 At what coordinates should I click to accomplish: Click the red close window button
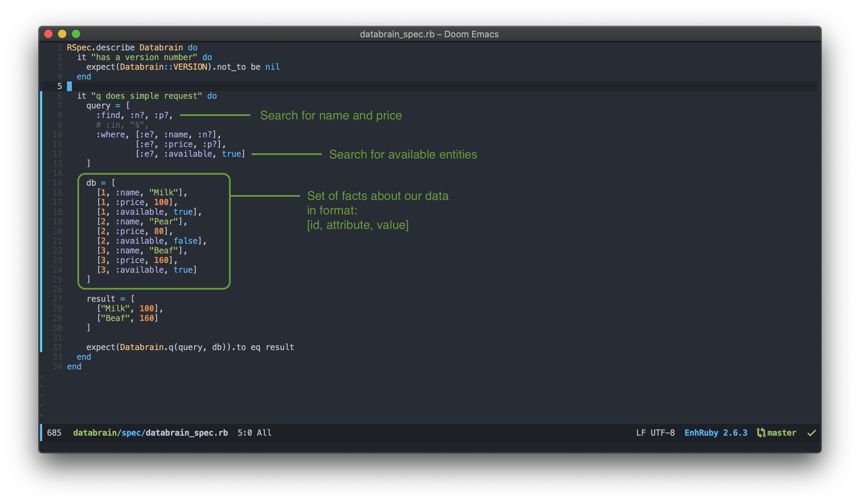[x=48, y=34]
